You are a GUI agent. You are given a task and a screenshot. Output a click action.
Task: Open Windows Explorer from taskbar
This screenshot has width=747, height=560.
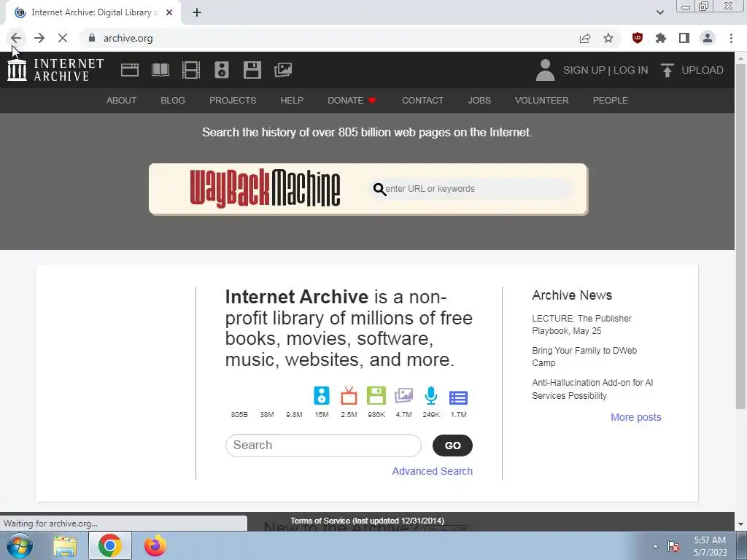click(65, 545)
